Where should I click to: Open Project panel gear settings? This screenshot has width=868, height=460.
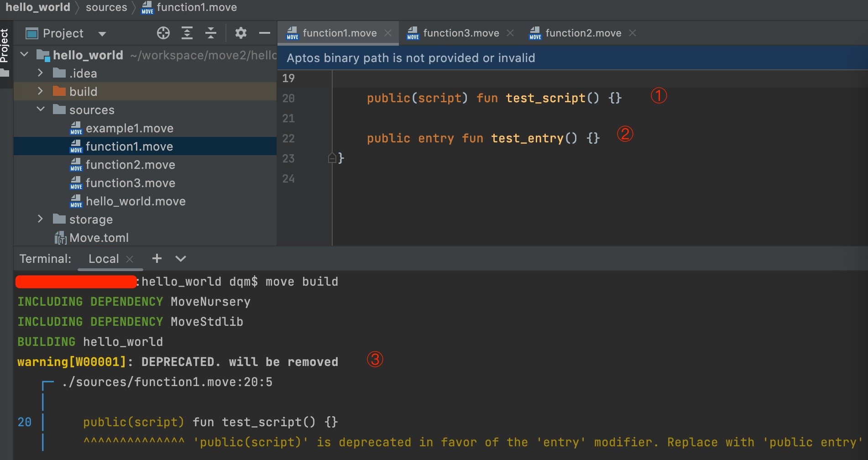point(241,33)
